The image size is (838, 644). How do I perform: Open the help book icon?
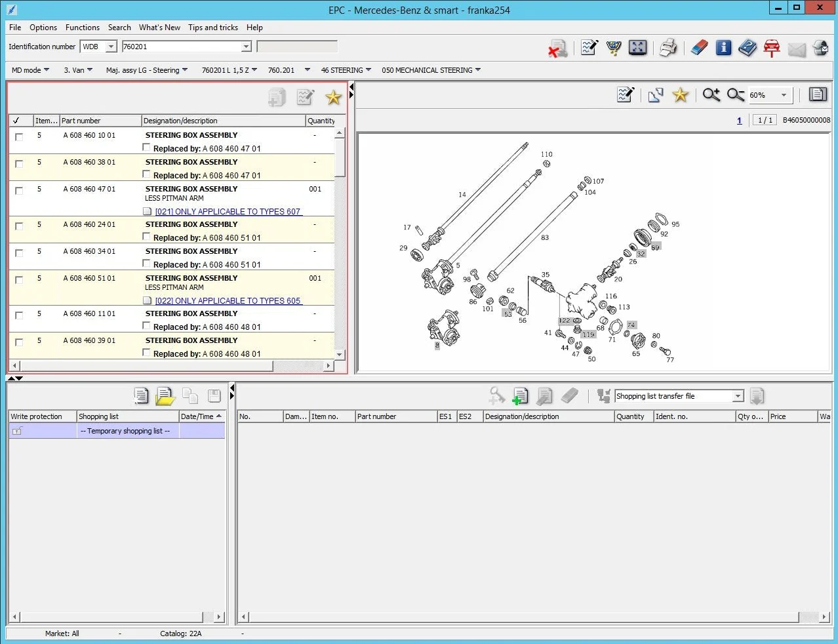pos(748,48)
